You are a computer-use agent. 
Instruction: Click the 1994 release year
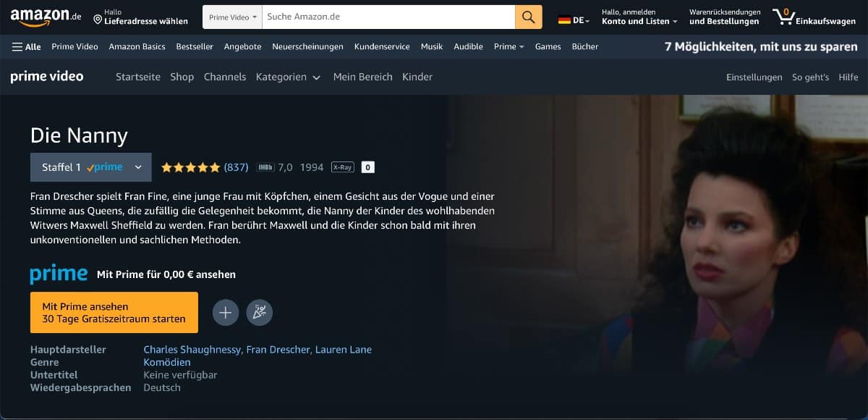tap(312, 167)
